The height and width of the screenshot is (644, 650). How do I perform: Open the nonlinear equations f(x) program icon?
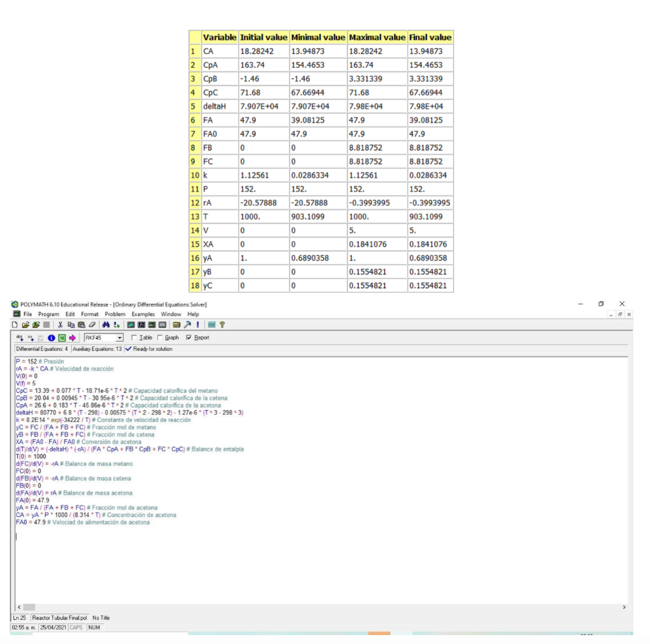pos(142,324)
